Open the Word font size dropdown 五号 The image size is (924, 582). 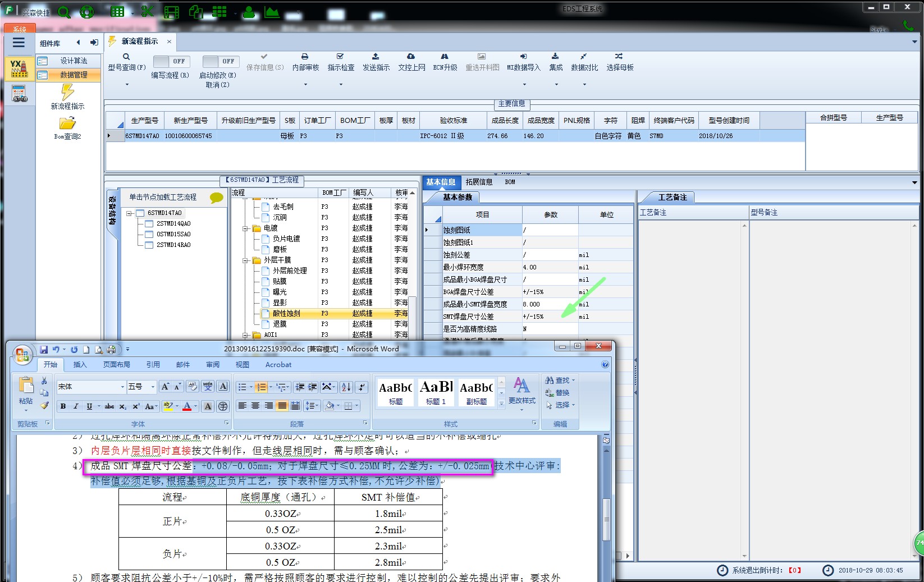click(x=153, y=387)
